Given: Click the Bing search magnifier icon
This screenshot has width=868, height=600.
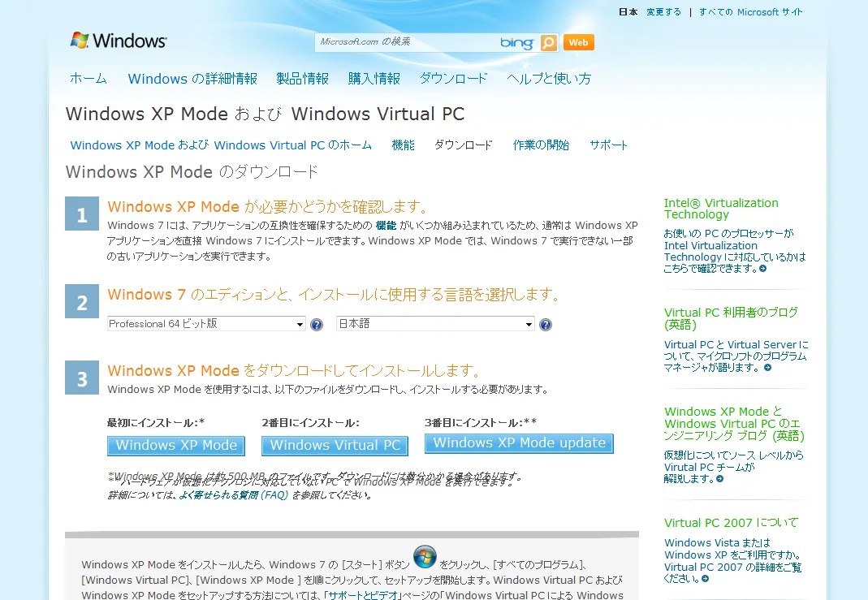Looking at the screenshot, I should (x=548, y=42).
